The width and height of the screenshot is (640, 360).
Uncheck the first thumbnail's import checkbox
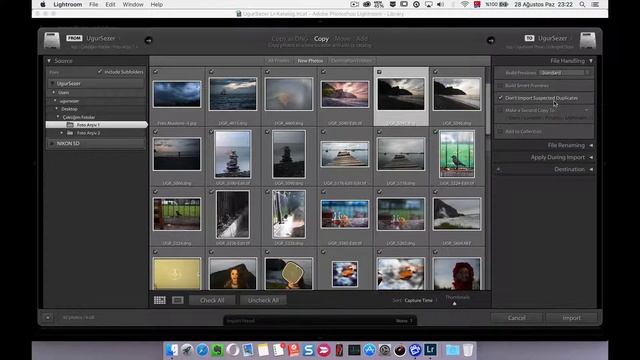(156, 72)
